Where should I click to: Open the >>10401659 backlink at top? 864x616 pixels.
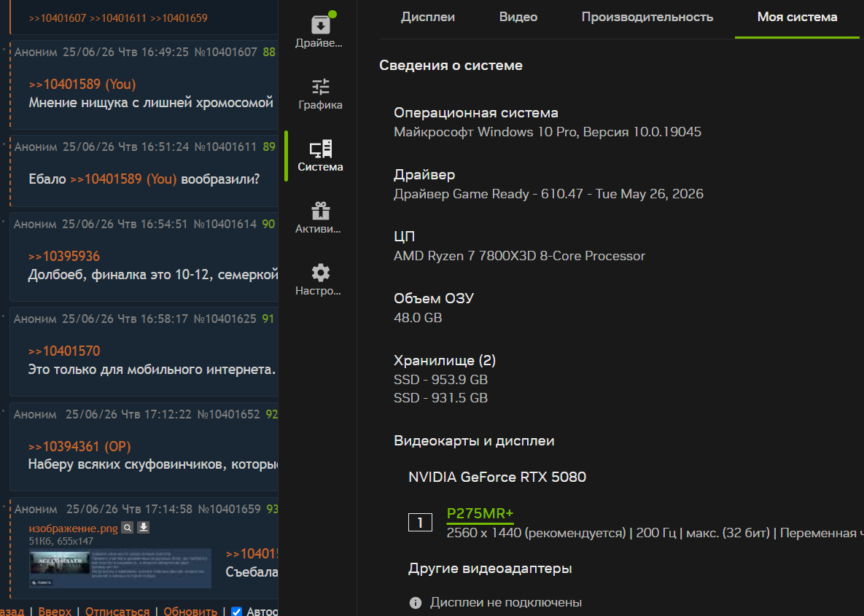(179, 18)
